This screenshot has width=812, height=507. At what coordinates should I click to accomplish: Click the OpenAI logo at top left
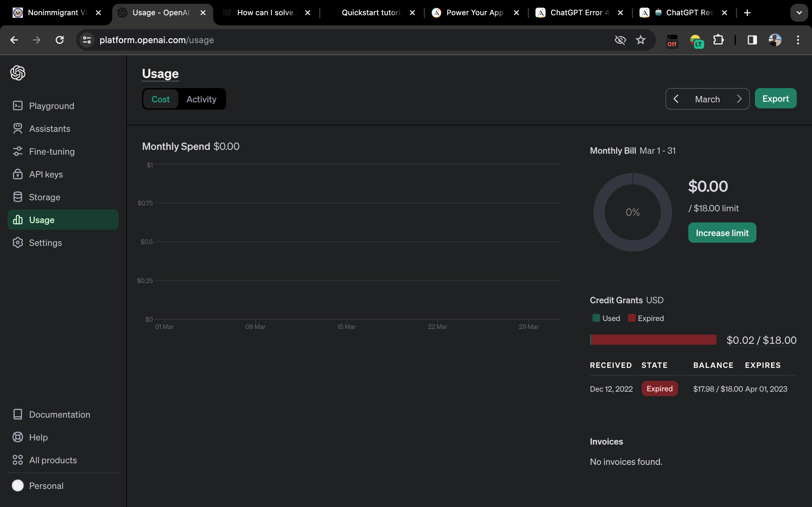click(17, 73)
